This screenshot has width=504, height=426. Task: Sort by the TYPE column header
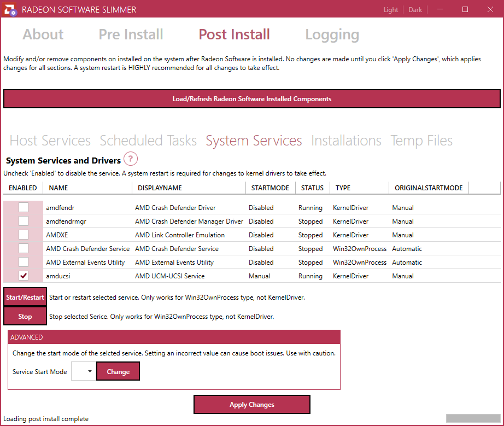pyautogui.click(x=359, y=188)
